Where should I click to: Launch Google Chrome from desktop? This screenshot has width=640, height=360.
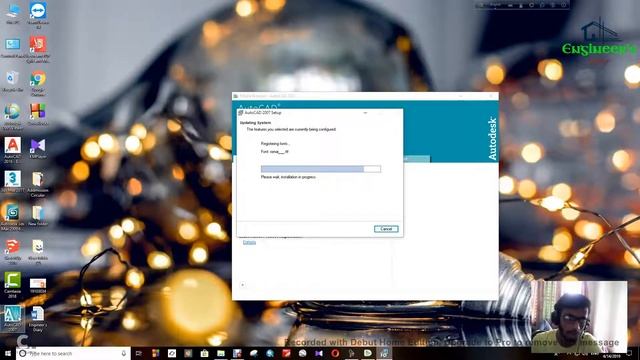point(38,83)
